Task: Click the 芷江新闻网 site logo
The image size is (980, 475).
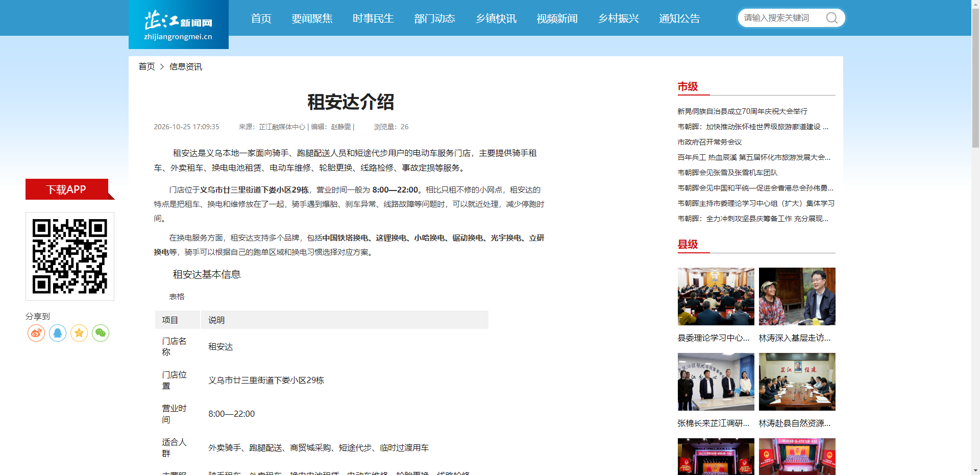Action: click(x=179, y=25)
